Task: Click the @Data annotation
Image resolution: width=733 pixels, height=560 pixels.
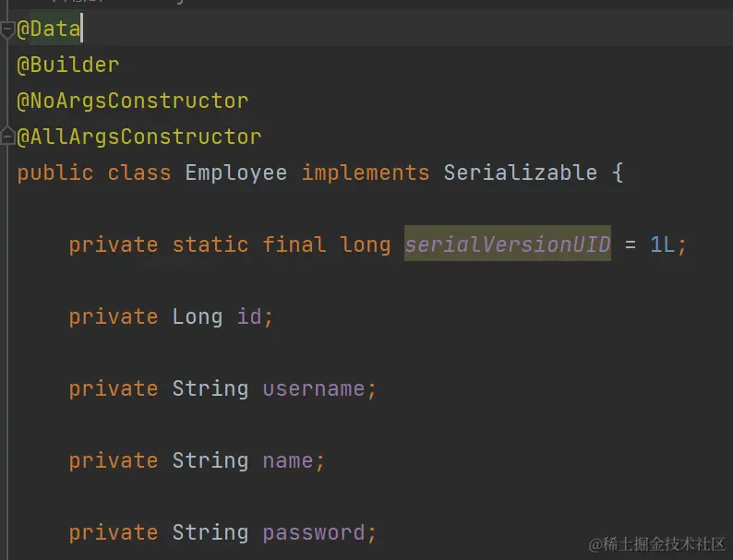Action: [x=49, y=29]
